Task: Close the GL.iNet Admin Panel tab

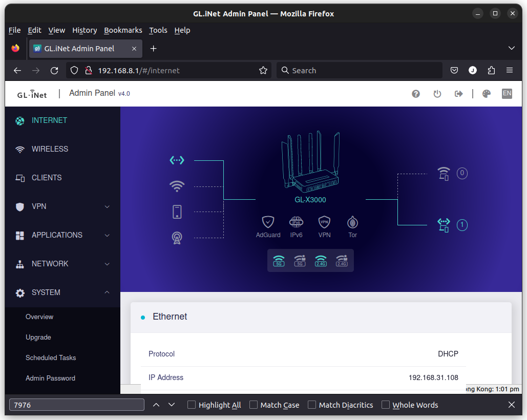Action: 134,49
